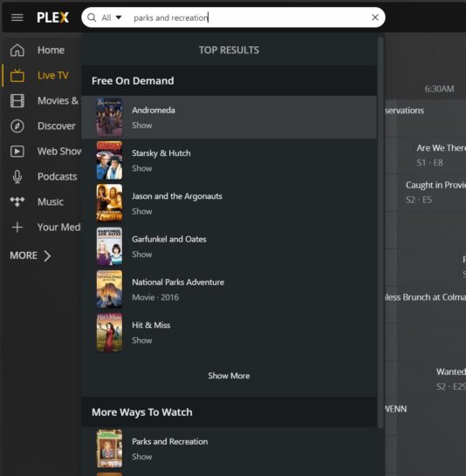Image resolution: width=466 pixels, height=476 pixels.
Task: Click the Music Tidal icon
Action: click(17, 202)
